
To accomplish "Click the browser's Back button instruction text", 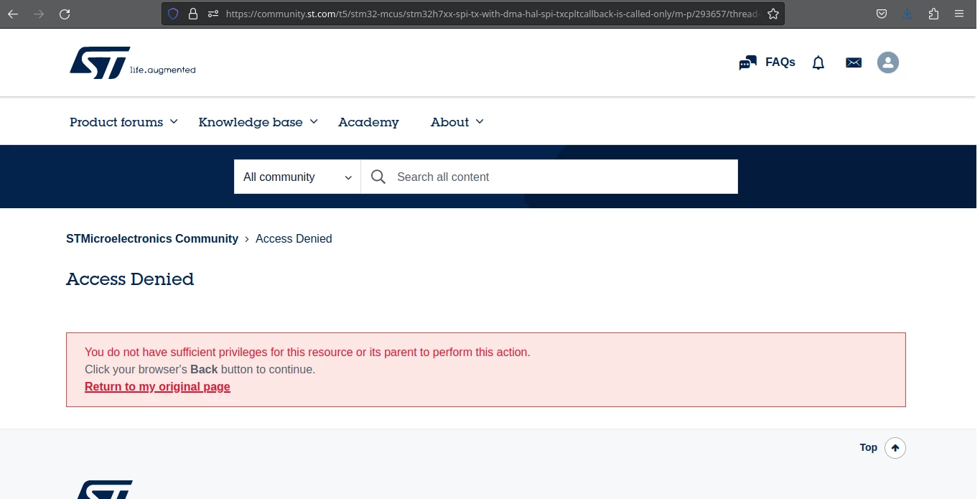I will [x=200, y=369].
